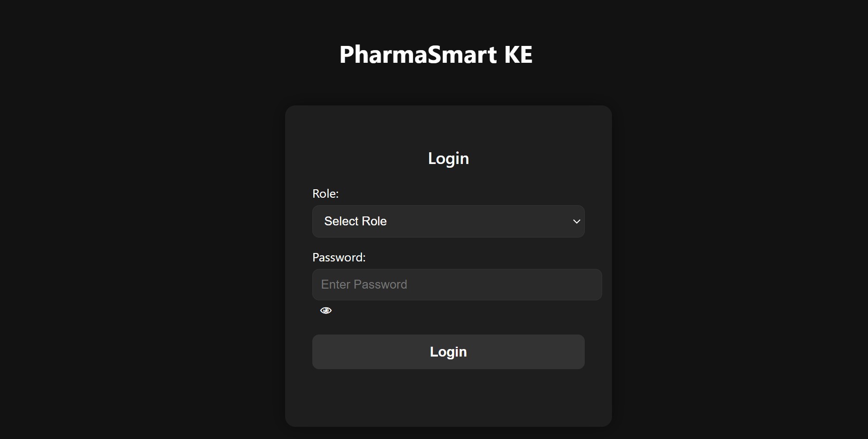The width and height of the screenshot is (868, 439).
Task: Expand the Role combo box
Action: tap(448, 221)
